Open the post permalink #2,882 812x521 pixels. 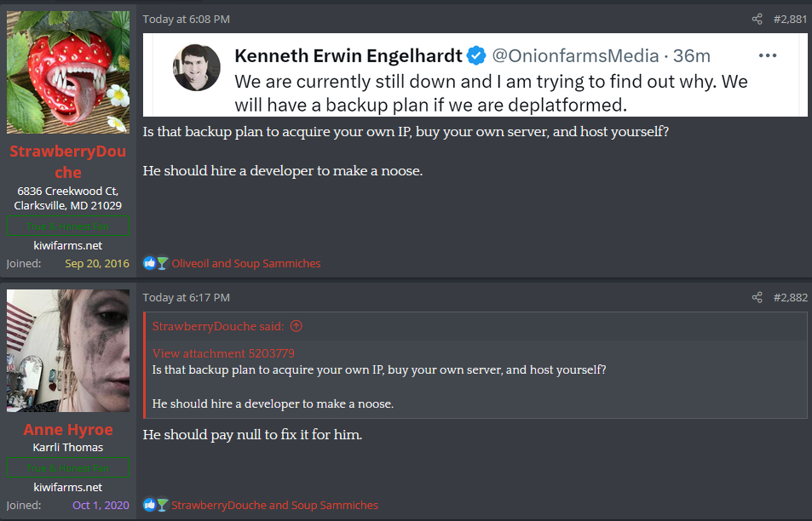[x=790, y=298]
